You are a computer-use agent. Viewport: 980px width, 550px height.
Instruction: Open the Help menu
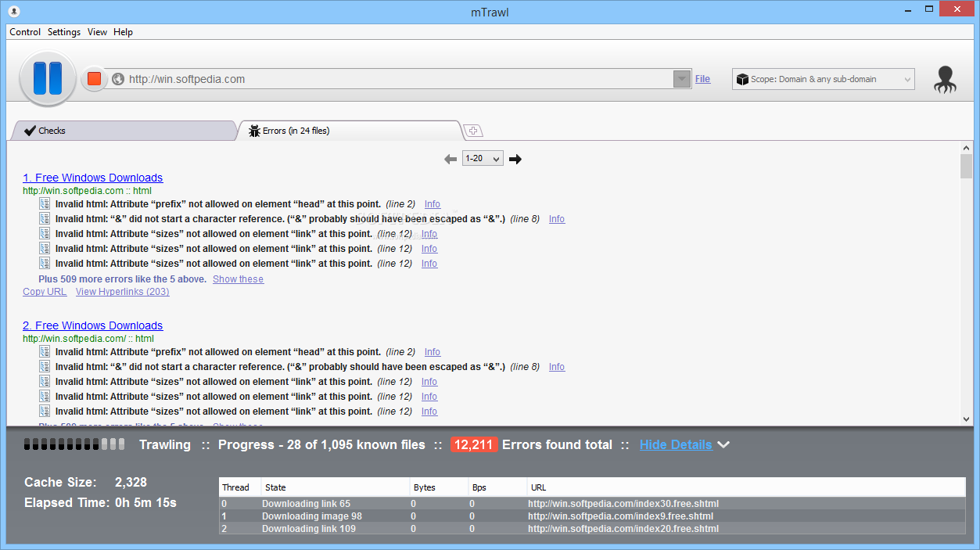[x=123, y=32]
